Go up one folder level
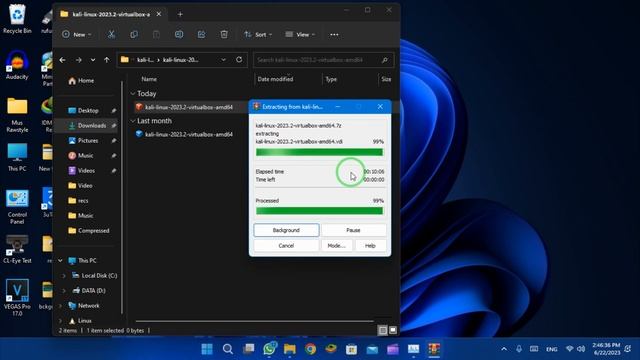The height and width of the screenshot is (360, 640). tap(107, 60)
